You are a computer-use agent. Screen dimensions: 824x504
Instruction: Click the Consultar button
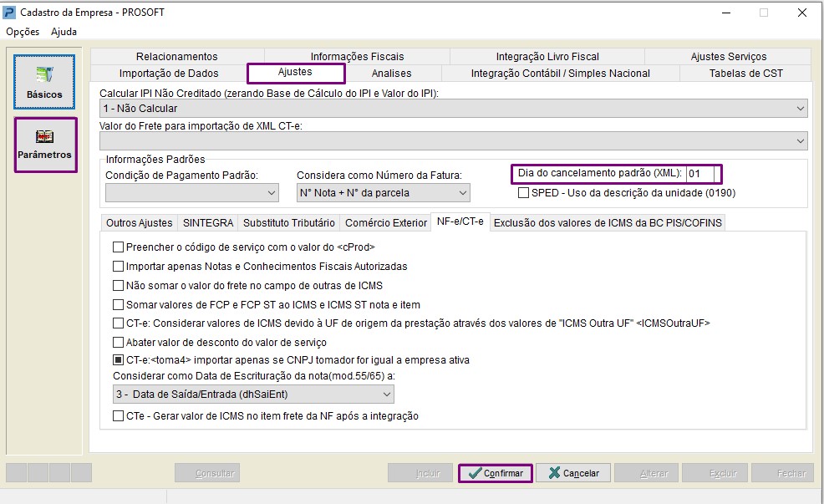tap(207, 473)
